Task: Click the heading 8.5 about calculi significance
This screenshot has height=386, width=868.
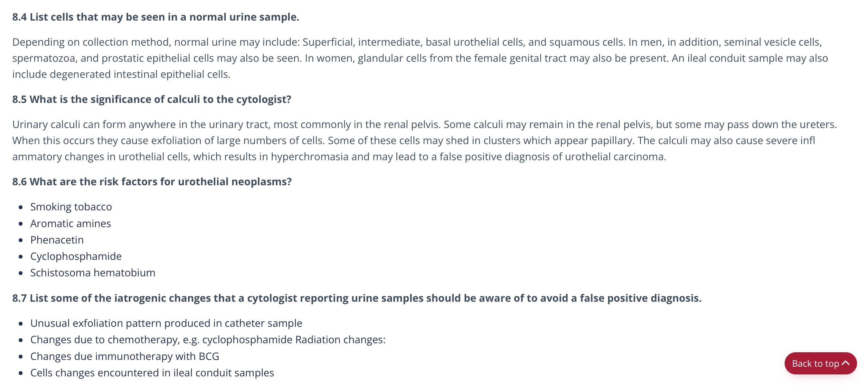Action: click(152, 99)
